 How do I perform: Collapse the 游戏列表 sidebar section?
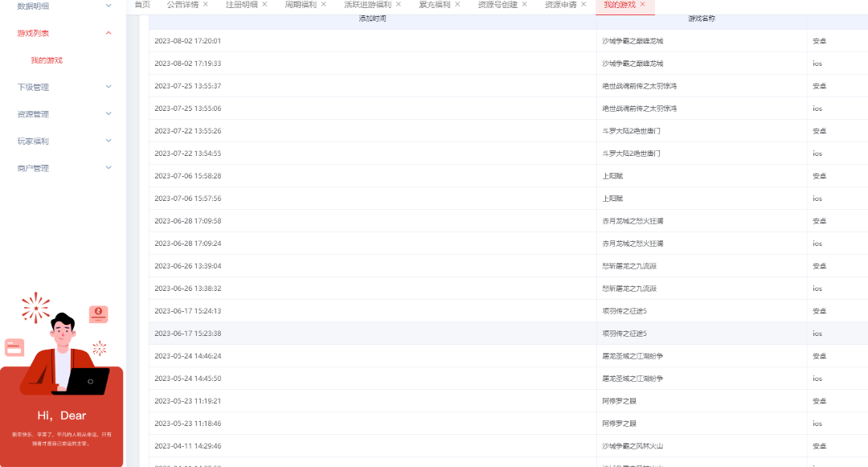[x=108, y=33]
